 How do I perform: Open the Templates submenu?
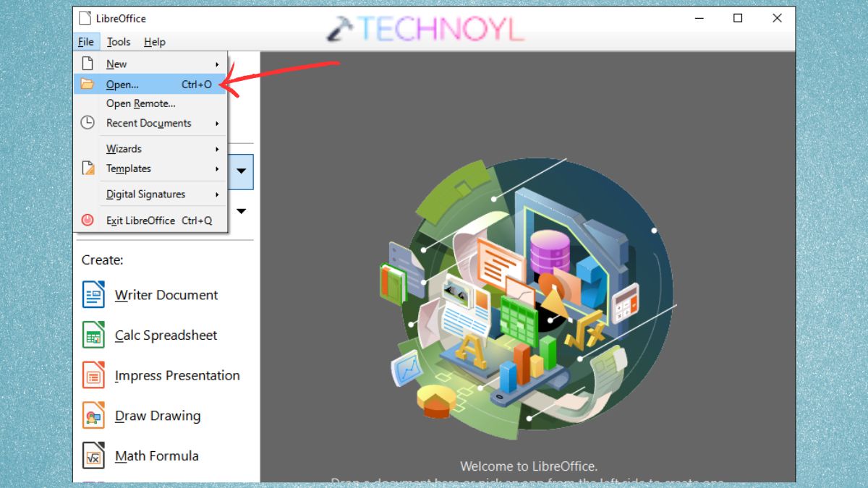(150, 168)
